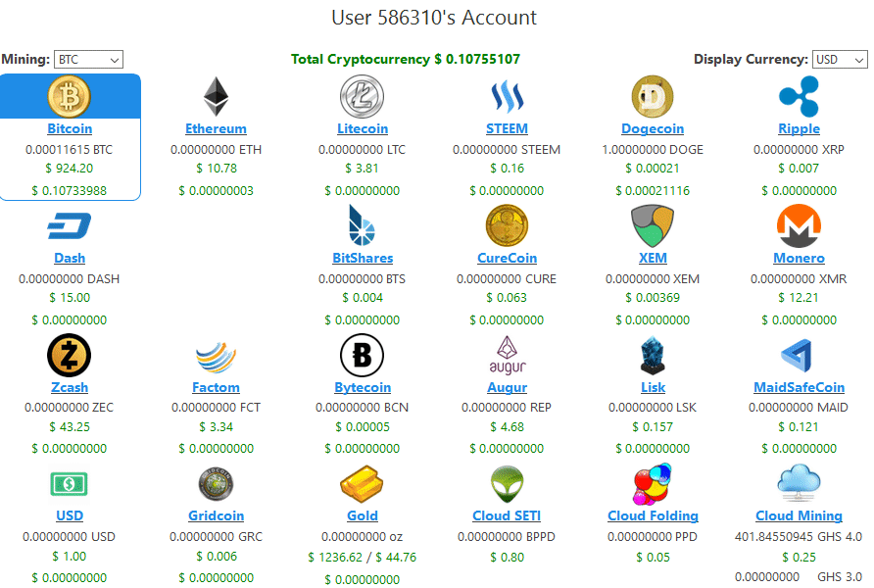The image size is (874, 588).
Task: Click the Bytecoin B icon
Action: (363, 355)
